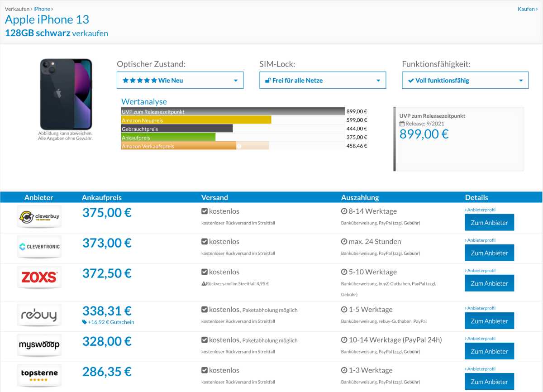Sort by the Versand column header
This screenshot has width=543, height=392.
(214, 197)
